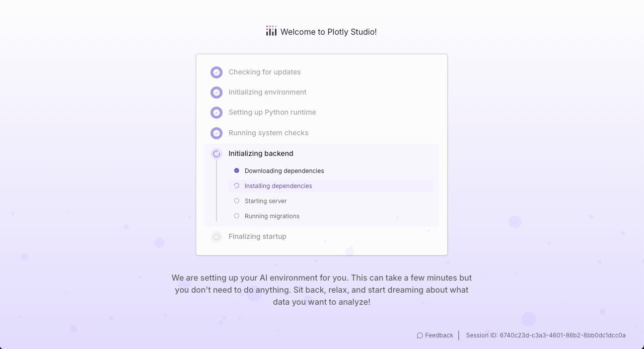
Task: Click the Finalizing startup pending circle
Action: 217,237
